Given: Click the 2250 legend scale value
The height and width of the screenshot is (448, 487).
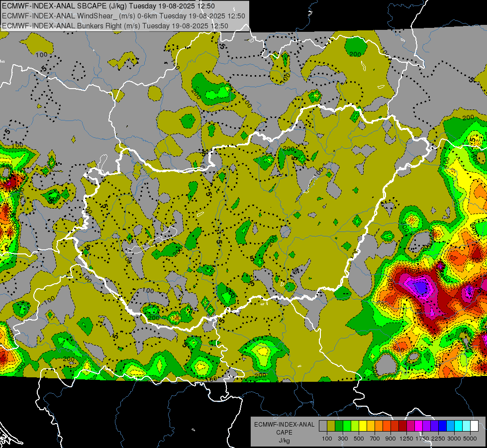Looking at the screenshot, I should pyautogui.click(x=439, y=439).
